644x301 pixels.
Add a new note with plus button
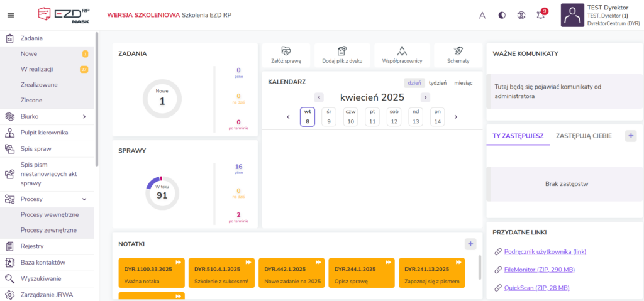click(470, 244)
